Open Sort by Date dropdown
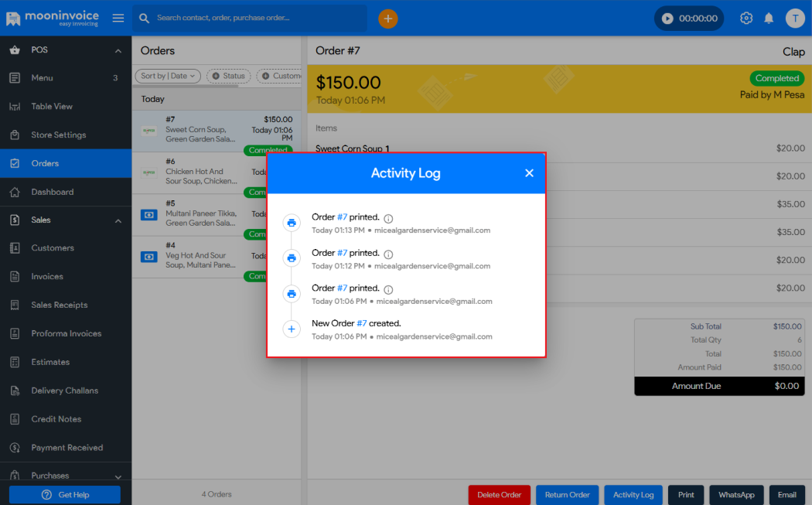 168,76
